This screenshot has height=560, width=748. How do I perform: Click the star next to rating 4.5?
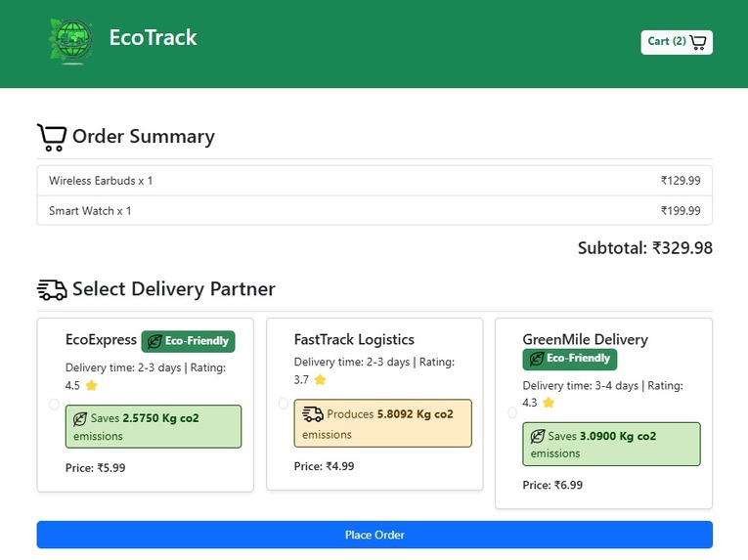tap(91, 385)
